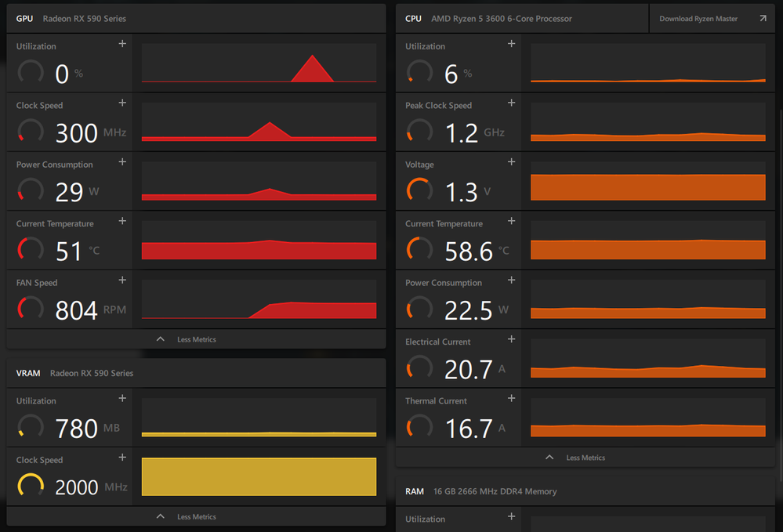Click the plus icon for VRAM Clock Speed
The height and width of the screenshot is (532, 783).
pos(122,457)
